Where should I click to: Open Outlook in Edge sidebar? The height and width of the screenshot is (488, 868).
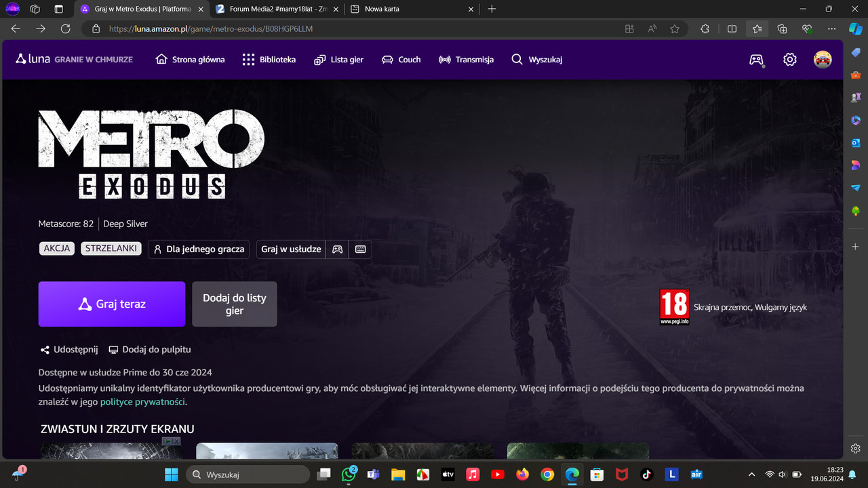(856, 143)
